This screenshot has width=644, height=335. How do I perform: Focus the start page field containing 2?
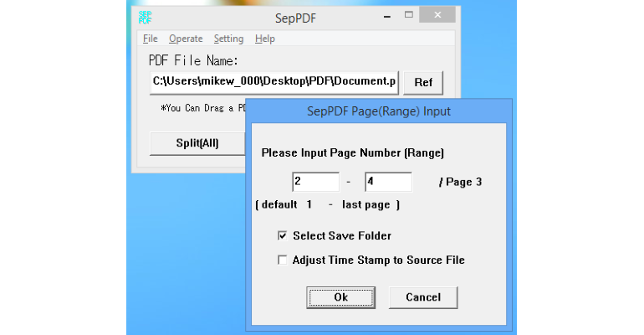click(316, 182)
